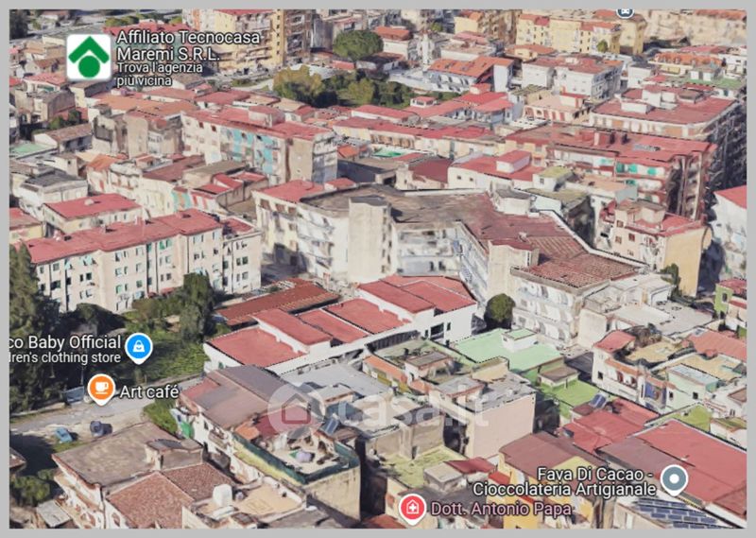Click the green Tecnocasa house logo
This screenshot has height=538, width=756.
[x=89, y=57]
